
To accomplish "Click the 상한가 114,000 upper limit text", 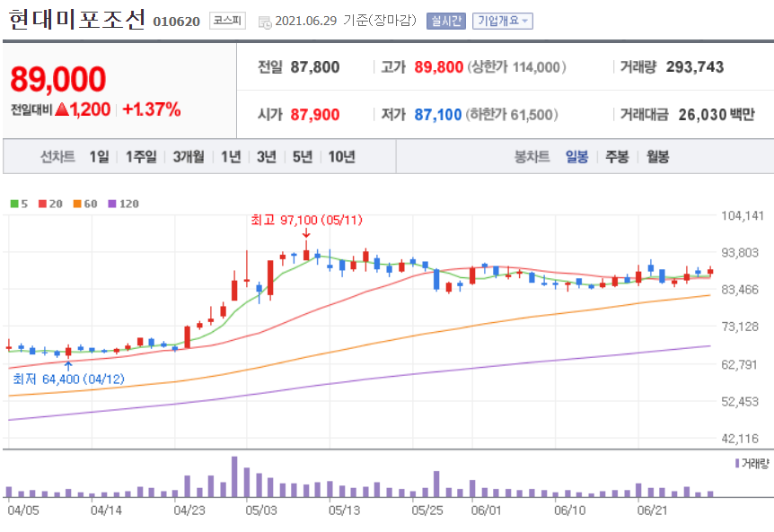I will click(516, 67).
